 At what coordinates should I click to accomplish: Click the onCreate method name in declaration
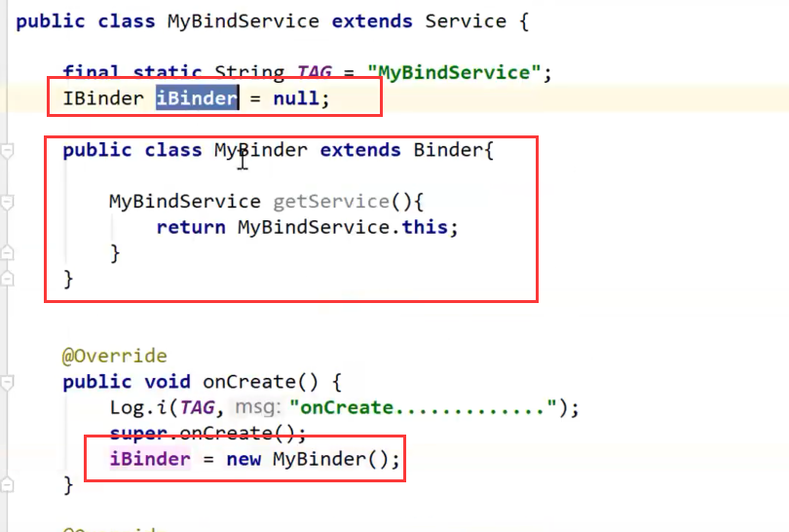click(x=249, y=382)
